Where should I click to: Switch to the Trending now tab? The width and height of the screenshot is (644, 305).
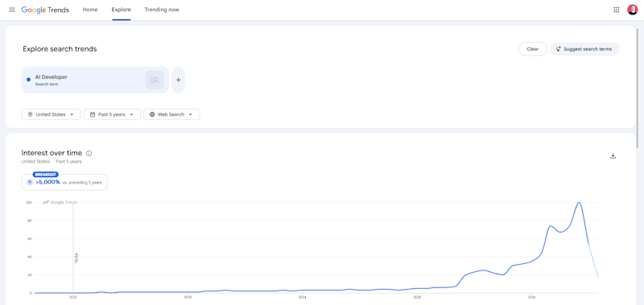pyautogui.click(x=162, y=10)
